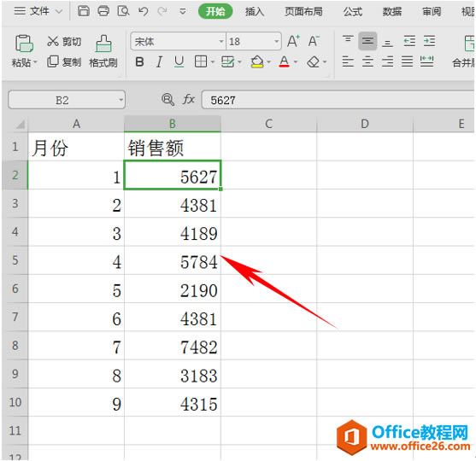476x461 pixels.
Task: Select the Format Painter (格式刷) tool
Action: pos(103,51)
